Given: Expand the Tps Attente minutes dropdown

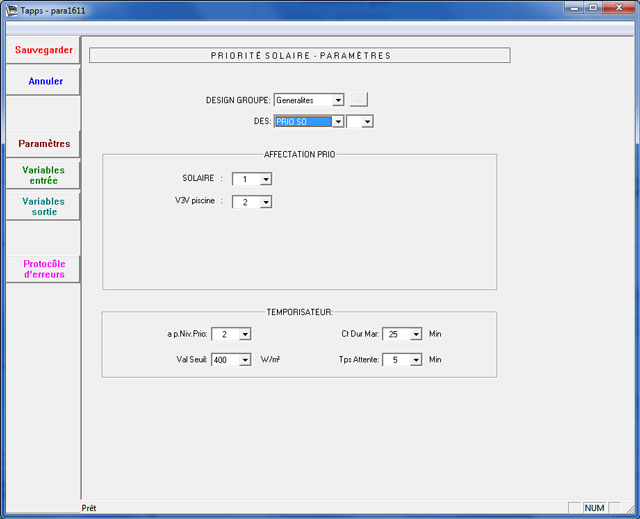Looking at the screenshot, I should click(416, 360).
